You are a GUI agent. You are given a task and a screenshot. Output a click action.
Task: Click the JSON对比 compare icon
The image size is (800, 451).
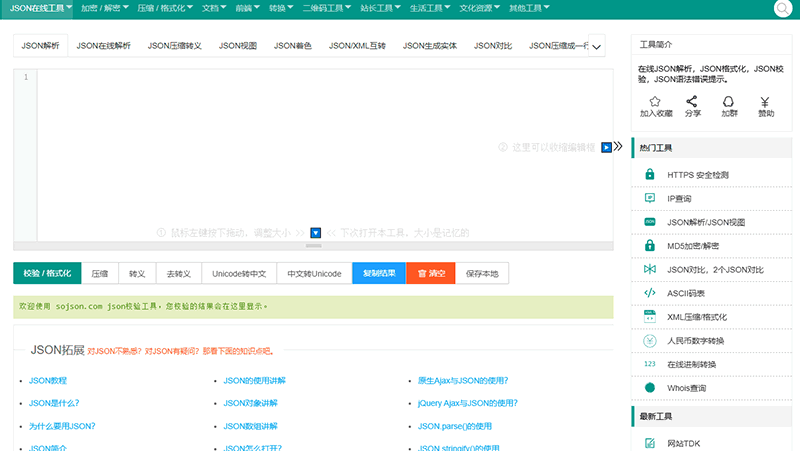click(x=649, y=269)
